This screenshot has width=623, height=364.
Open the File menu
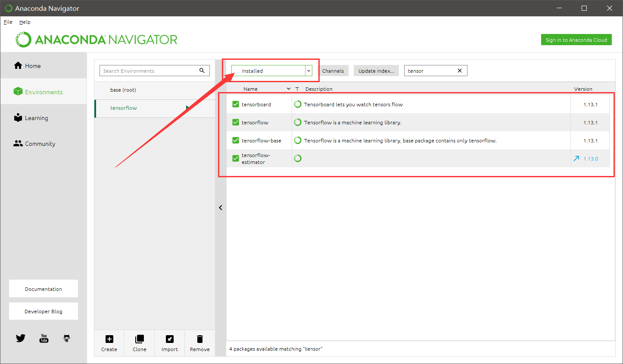point(8,22)
